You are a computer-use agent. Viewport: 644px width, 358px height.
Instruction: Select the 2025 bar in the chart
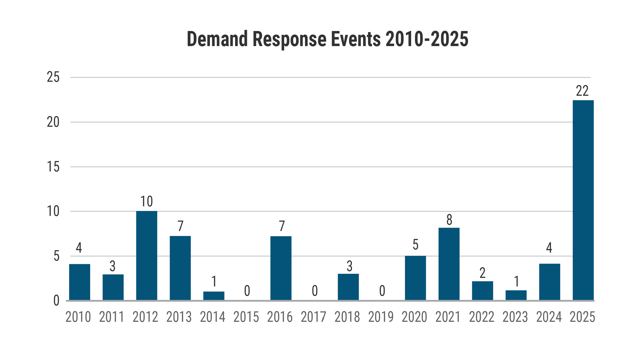[x=583, y=200]
